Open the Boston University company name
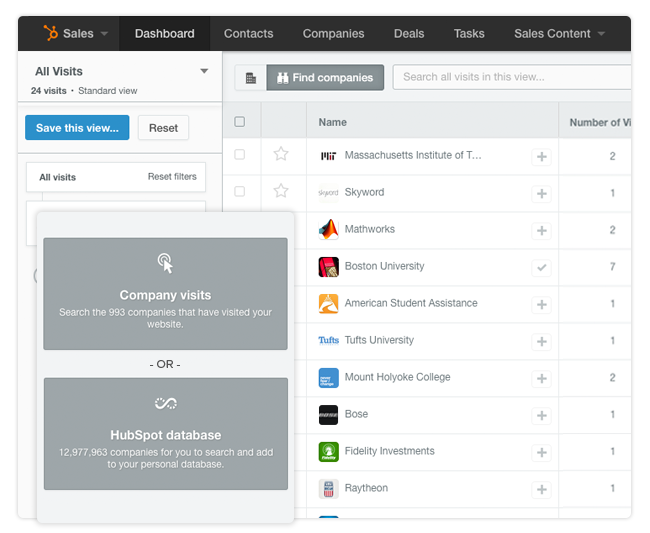The width and height of the screenshot is (650, 533). tap(385, 266)
